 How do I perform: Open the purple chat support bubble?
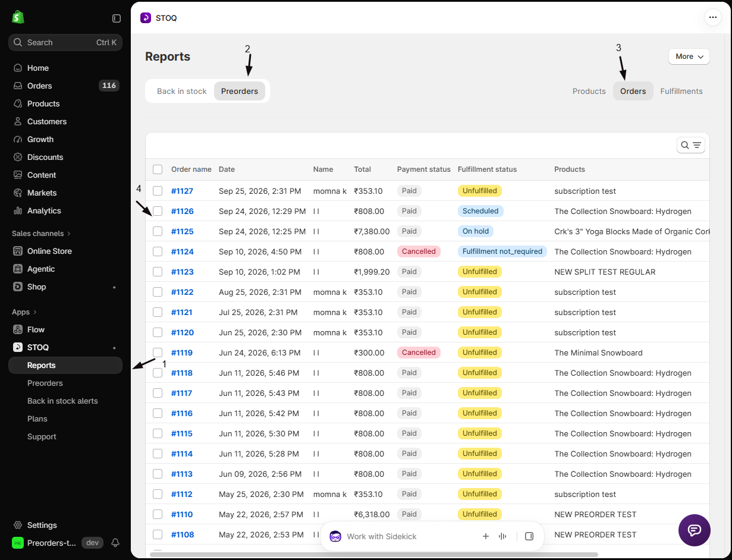[695, 530]
